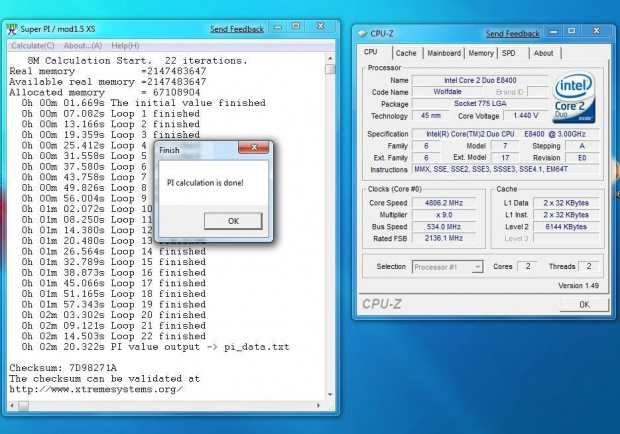The height and width of the screenshot is (434, 620).
Task: Click Send Feedback link in Super PI
Action: click(238, 29)
